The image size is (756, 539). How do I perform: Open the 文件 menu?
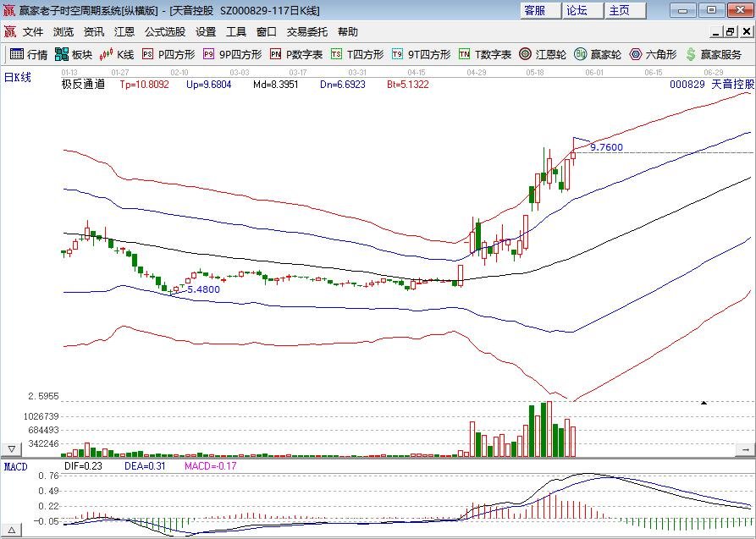point(33,32)
